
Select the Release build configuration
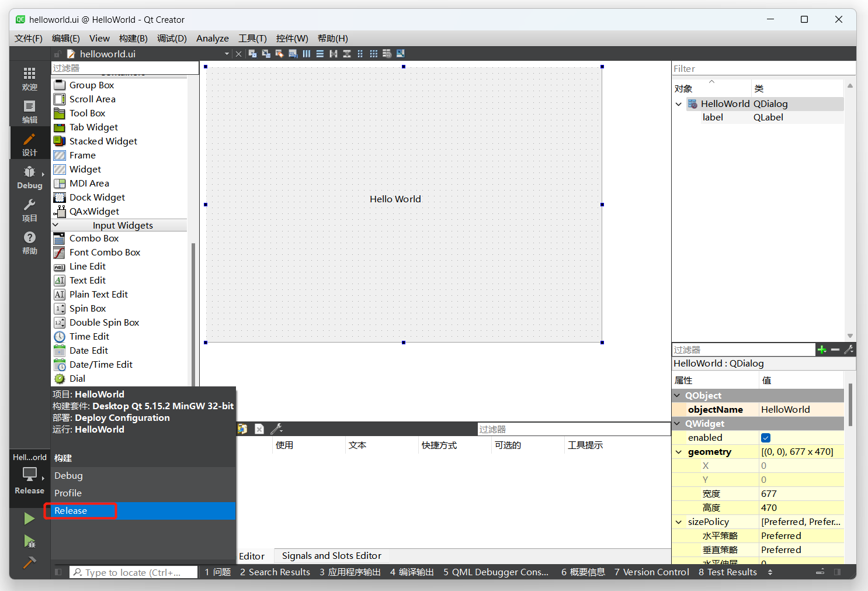[x=144, y=511]
